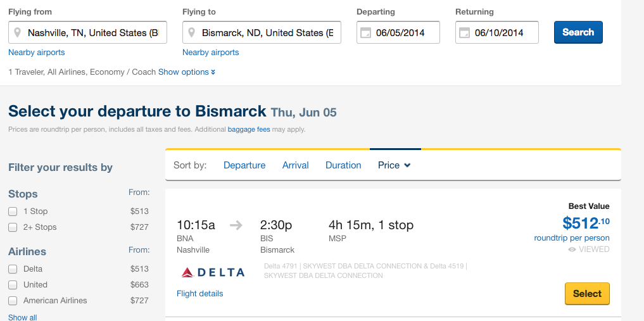The image size is (644, 321).
Task: Enable the 2+ Stops filter checkbox
Action: coord(13,227)
